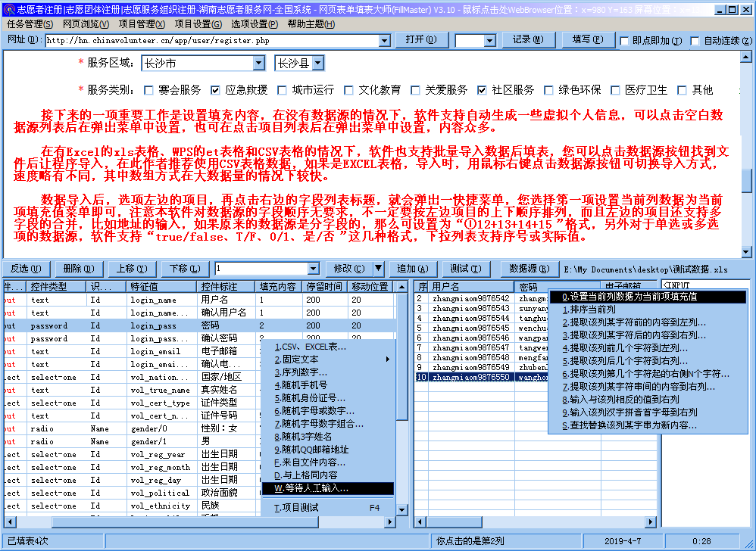Viewport: 756px width, 551px height.
Task: Click the 特征值 column header
Action: click(x=161, y=287)
